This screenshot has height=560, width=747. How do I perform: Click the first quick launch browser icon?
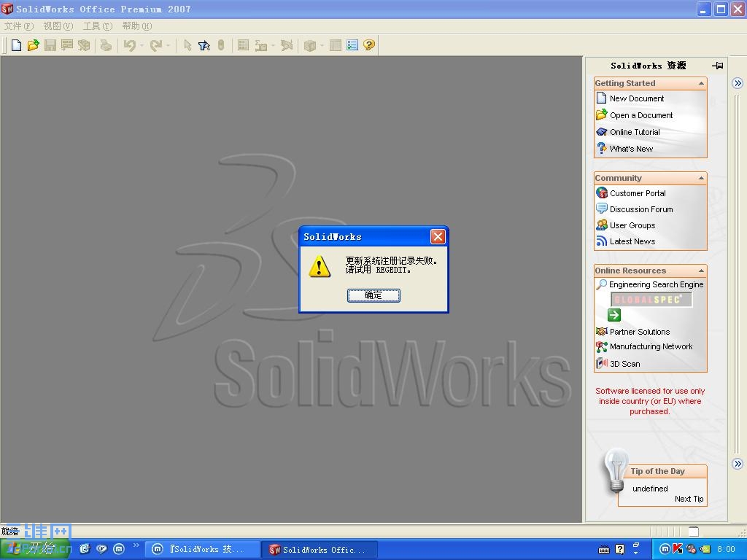[x=85, y=549]
